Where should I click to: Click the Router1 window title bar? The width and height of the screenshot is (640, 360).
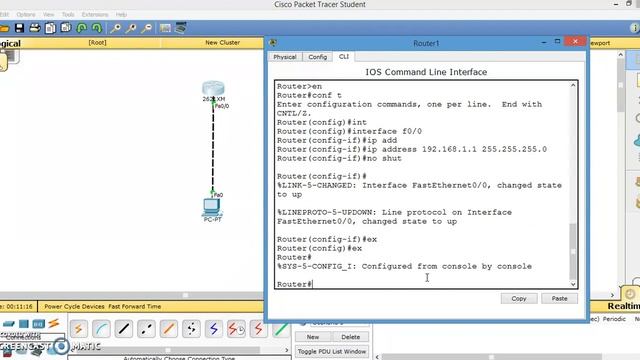point(426,43)
